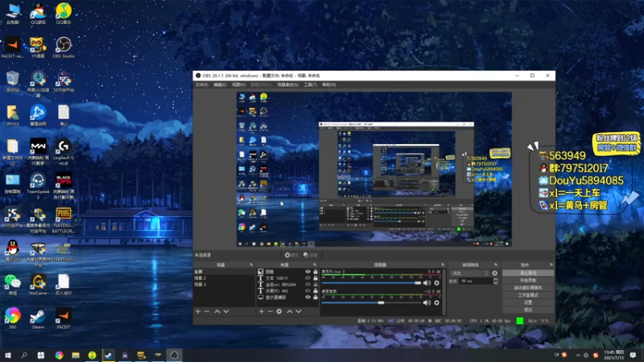Click the mixer panel vertical scrollbar
The image size is (644, 362).
[x=444, y=291]
